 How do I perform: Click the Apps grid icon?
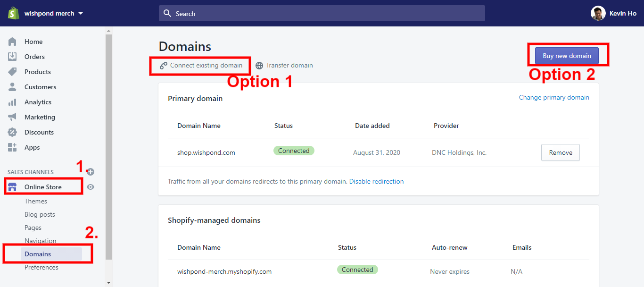[x=12, y=147]
